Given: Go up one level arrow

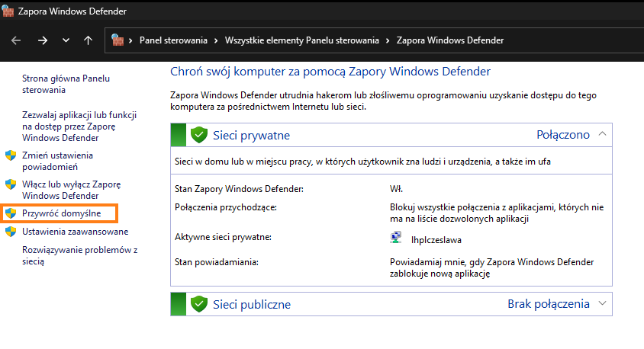Looking at the screenshot, I should [88, 40].
